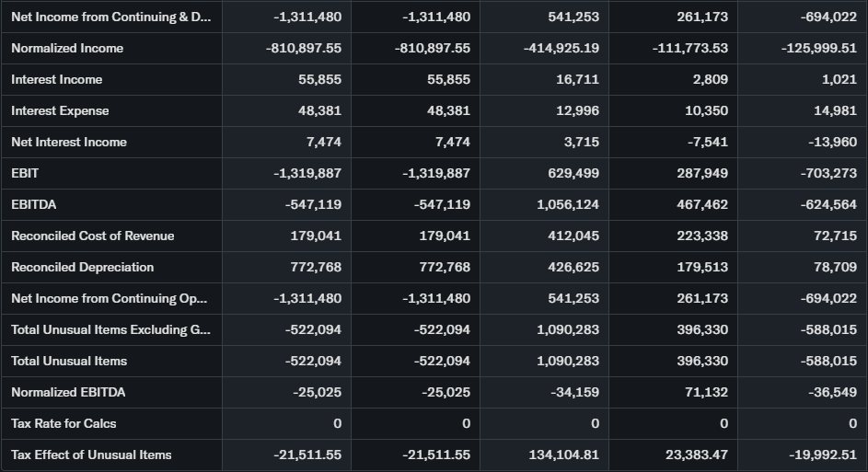The width and height of the screenshot is (868, 472).
Task: Select the "Net Interest Income" row label
Action: [x=69, y=142]
